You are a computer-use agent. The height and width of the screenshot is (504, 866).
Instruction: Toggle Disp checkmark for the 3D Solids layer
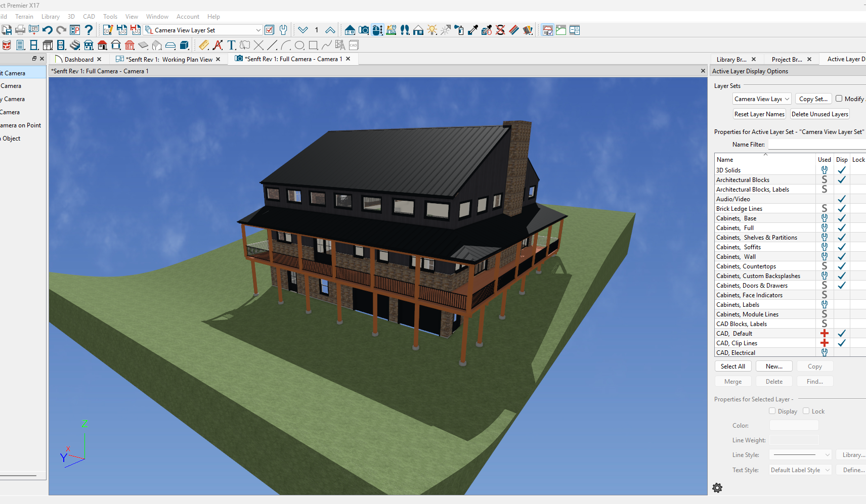(842, 170)
